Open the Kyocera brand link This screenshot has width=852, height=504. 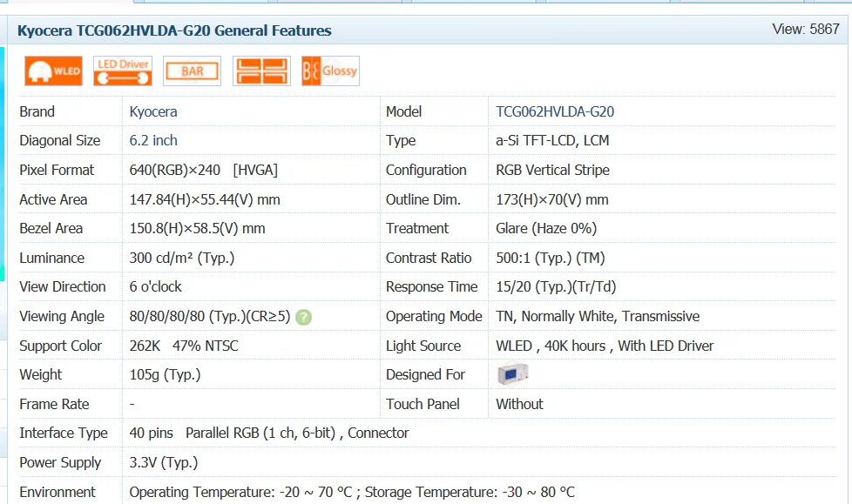click(x=153, y=111)
